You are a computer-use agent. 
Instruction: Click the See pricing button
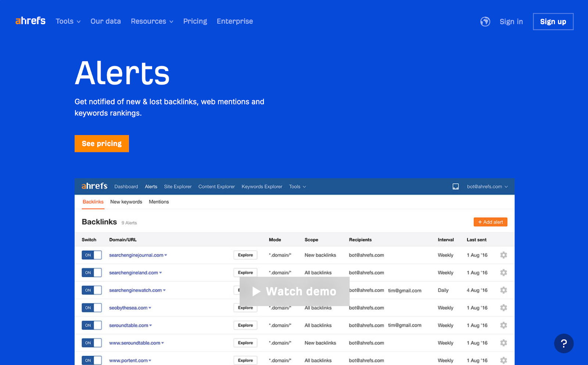[x=102, y=143]
